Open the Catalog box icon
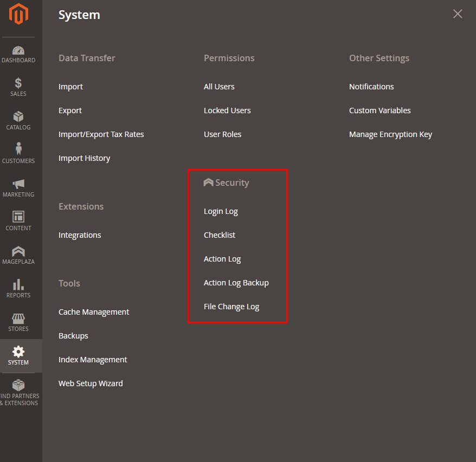Viewport: 476px width, 462px height. [x=18, y=117]
